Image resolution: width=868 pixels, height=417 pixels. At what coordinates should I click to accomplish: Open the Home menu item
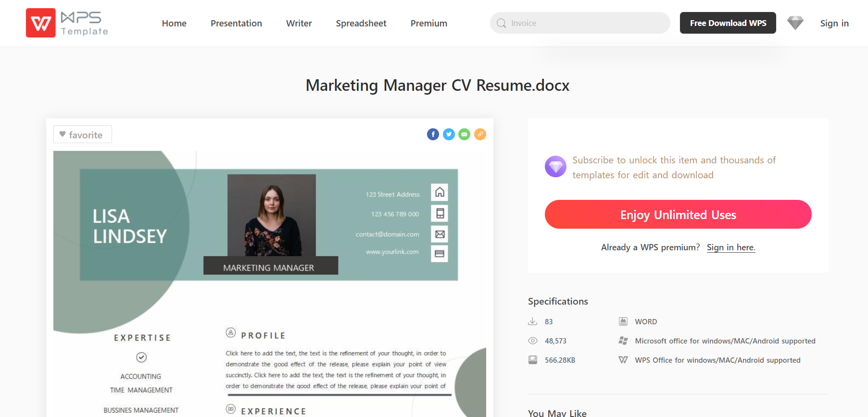click(174, 23)
